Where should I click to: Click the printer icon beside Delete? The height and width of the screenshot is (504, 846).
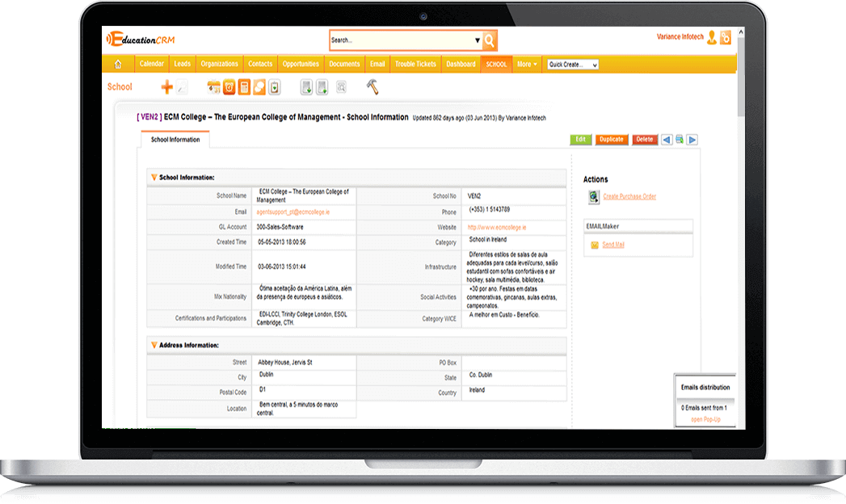click(680, 140)
